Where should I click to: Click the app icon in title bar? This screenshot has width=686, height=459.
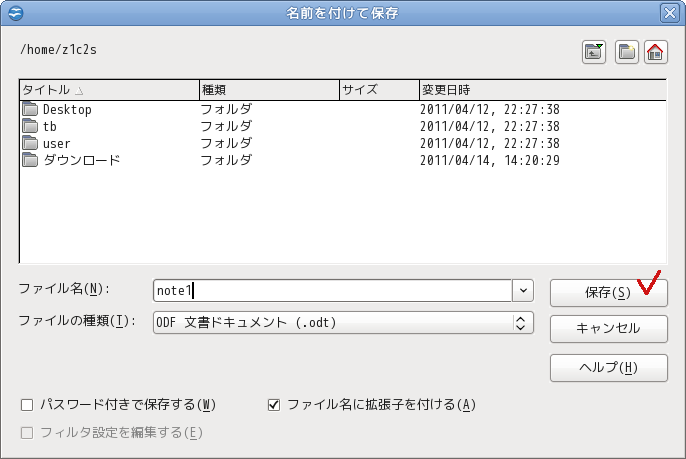point(16,13)
